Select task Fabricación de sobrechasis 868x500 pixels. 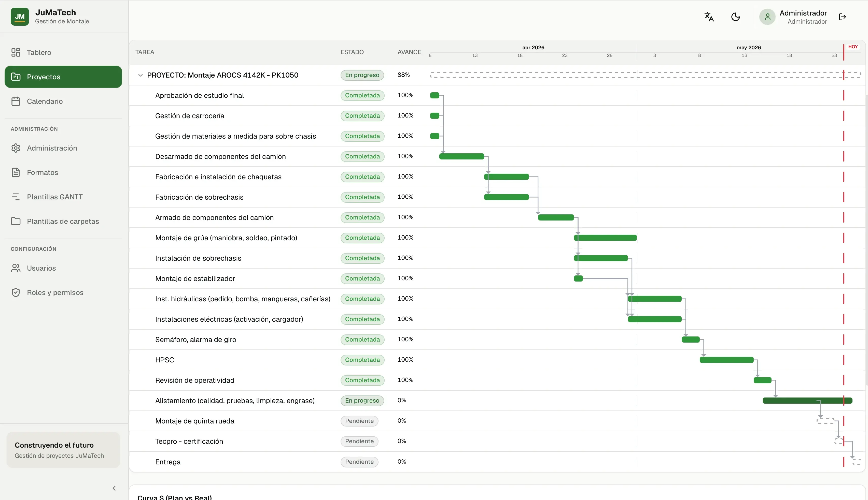click(199, 197)
